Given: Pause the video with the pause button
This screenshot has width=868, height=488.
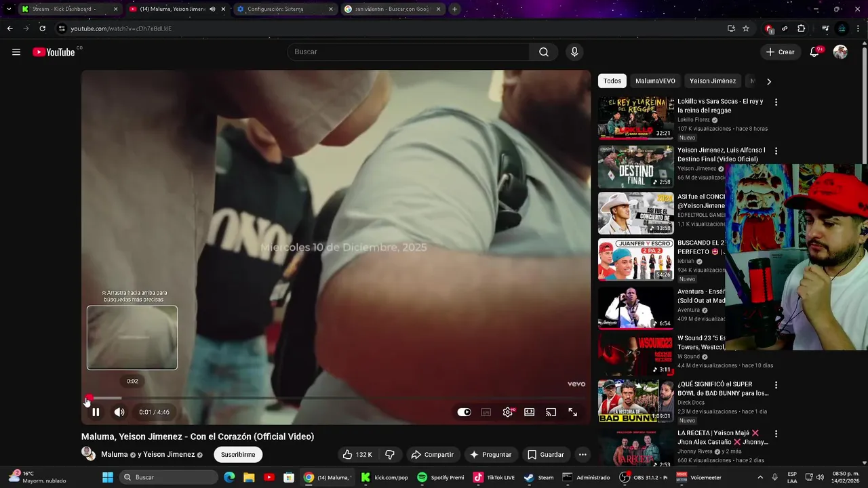Looking at the screenshot, I should click(96, 412).
